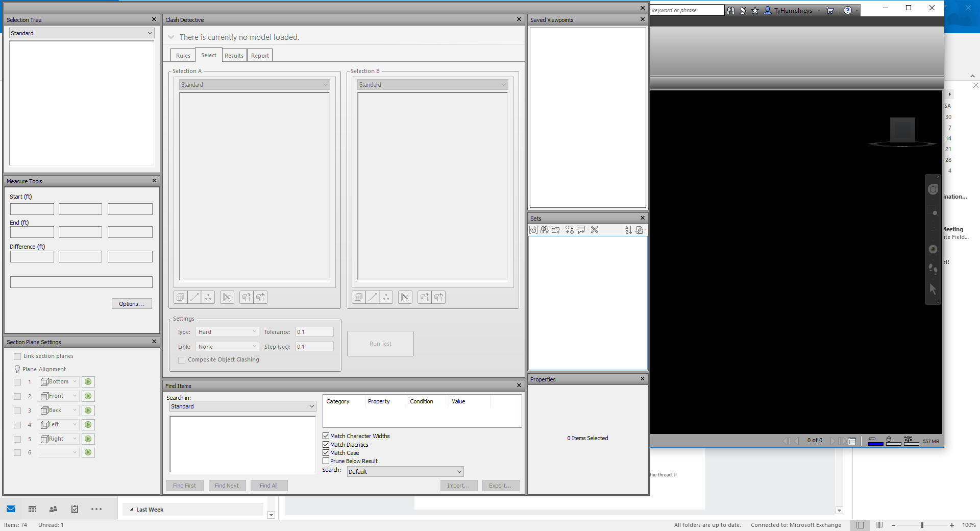Toggle Self Intersect in Selection A

(x=227, y=297)
